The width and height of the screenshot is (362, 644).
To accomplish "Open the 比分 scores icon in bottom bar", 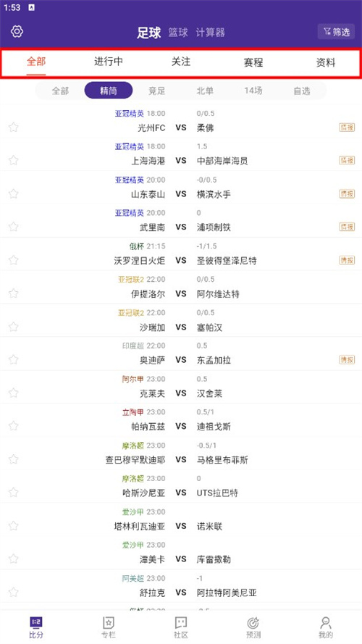I will [36, 627].
